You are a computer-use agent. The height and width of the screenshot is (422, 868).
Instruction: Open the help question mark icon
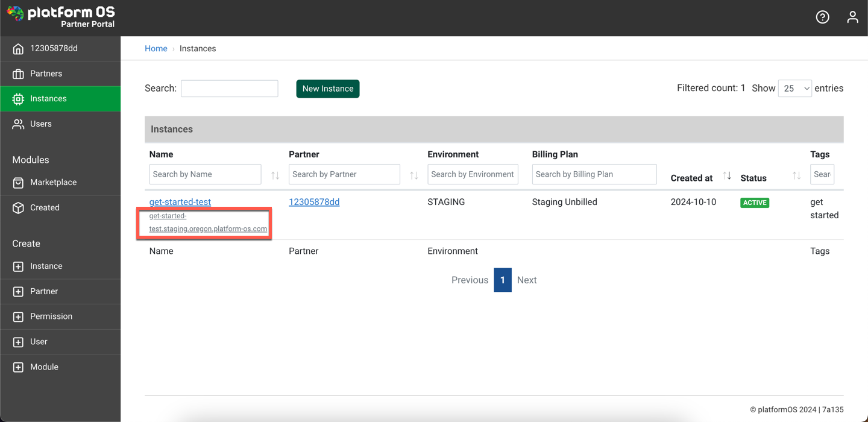coord(822,17)
